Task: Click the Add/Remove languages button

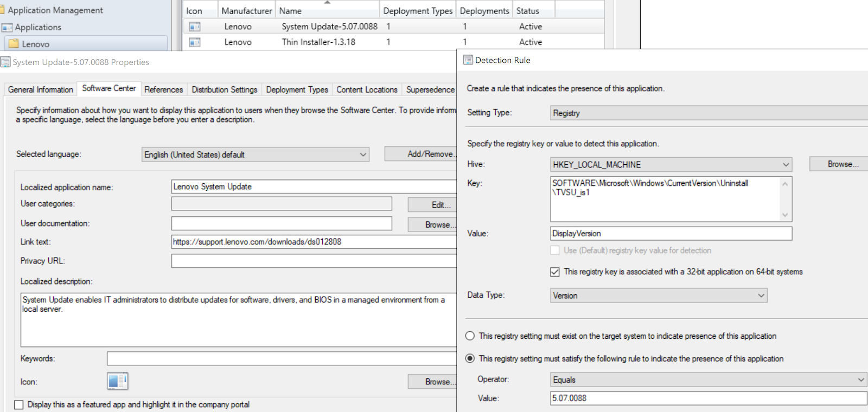Action: point(421,154)
